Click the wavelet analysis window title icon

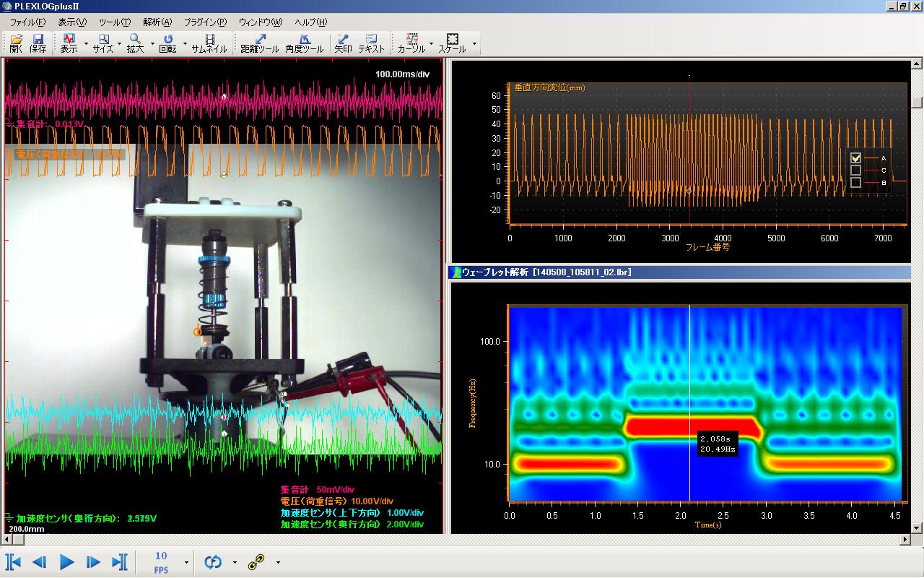click(456, 272)
